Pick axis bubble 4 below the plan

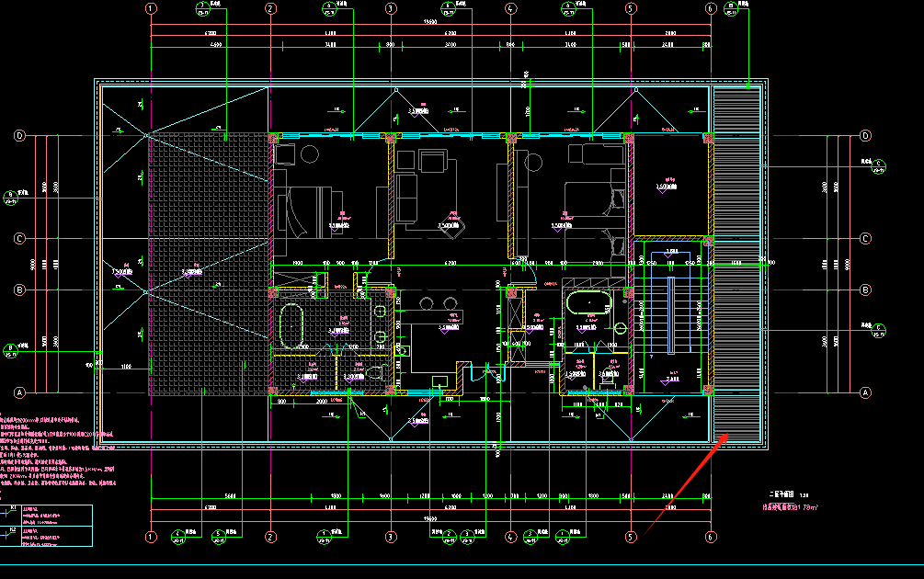click(511, 537)
